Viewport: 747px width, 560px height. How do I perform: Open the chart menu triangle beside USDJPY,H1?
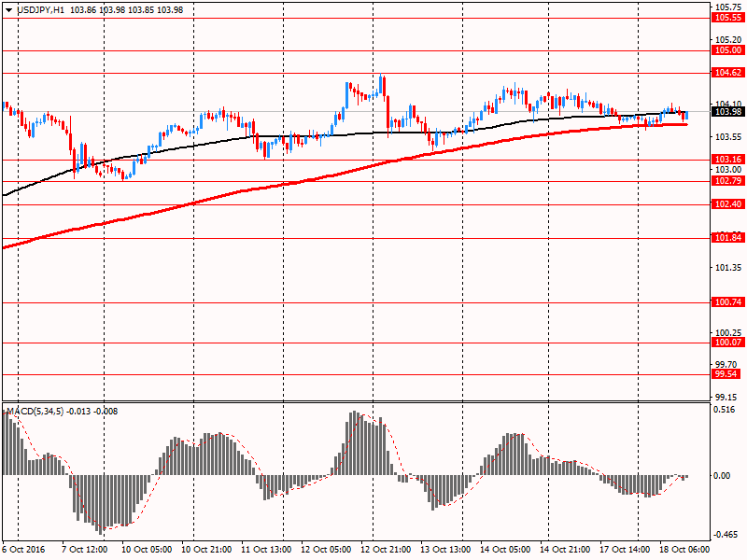click(9, 10)
